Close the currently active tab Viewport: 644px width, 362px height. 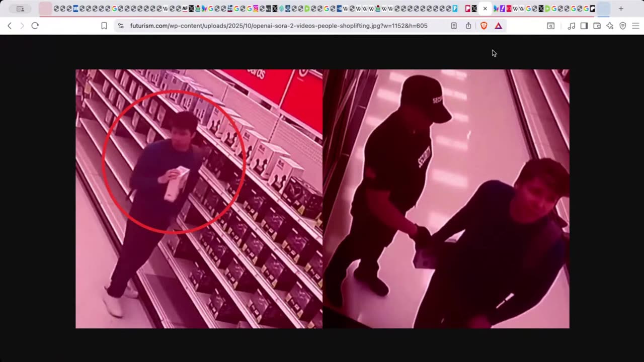(485, 9)
